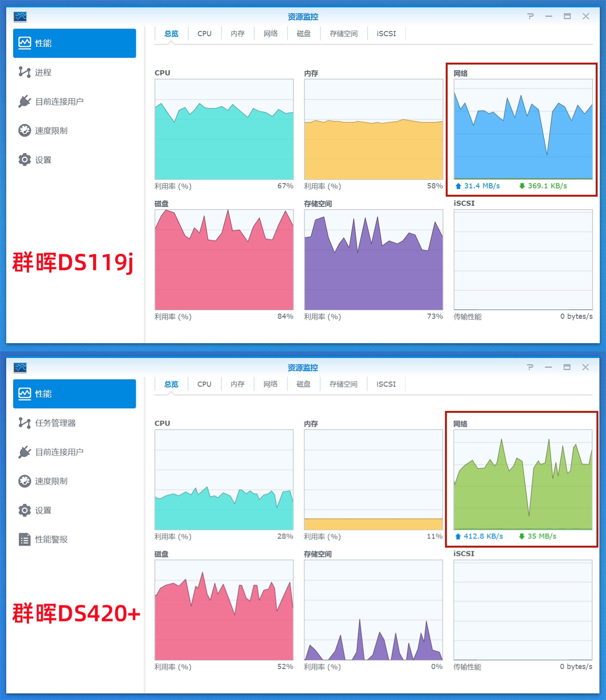Click the help icon in the DS420+ window
606x700 pixels.
click(530, 367)
